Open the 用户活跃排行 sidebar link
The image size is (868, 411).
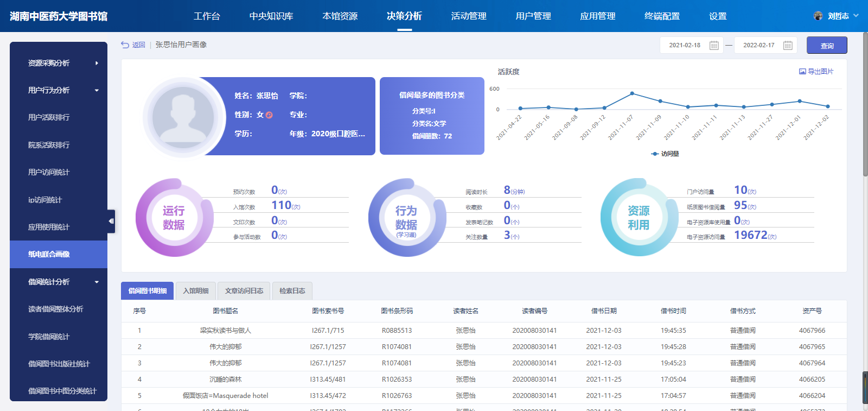pyautogui.click(x=49, y=117)
